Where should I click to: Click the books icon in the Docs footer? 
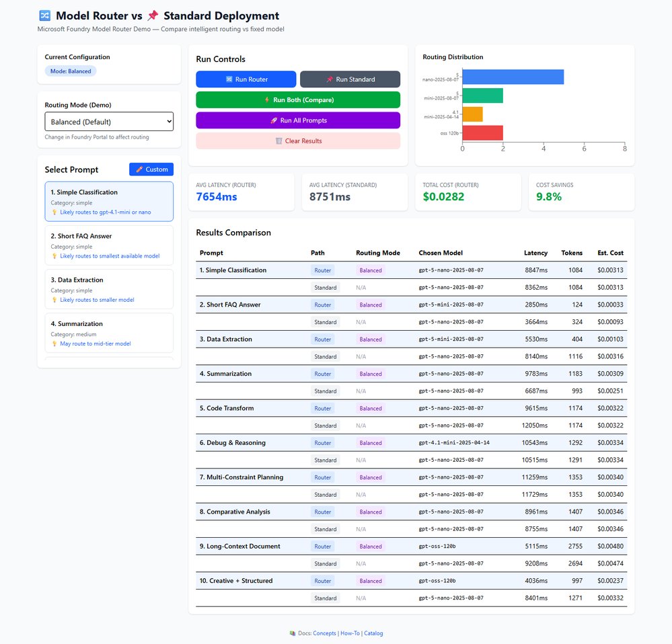pyautogui.click(x=293, y=633)
